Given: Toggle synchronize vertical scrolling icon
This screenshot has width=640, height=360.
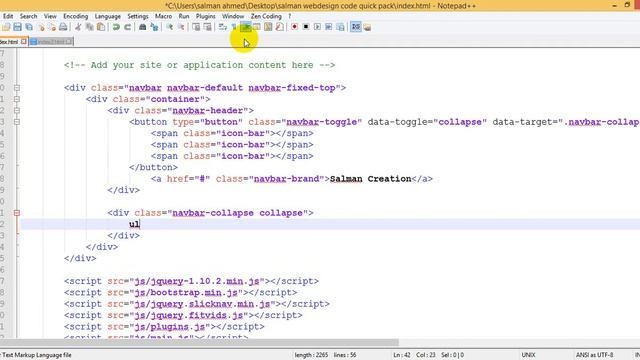Looking at the screenshot, I should point(196,27).
